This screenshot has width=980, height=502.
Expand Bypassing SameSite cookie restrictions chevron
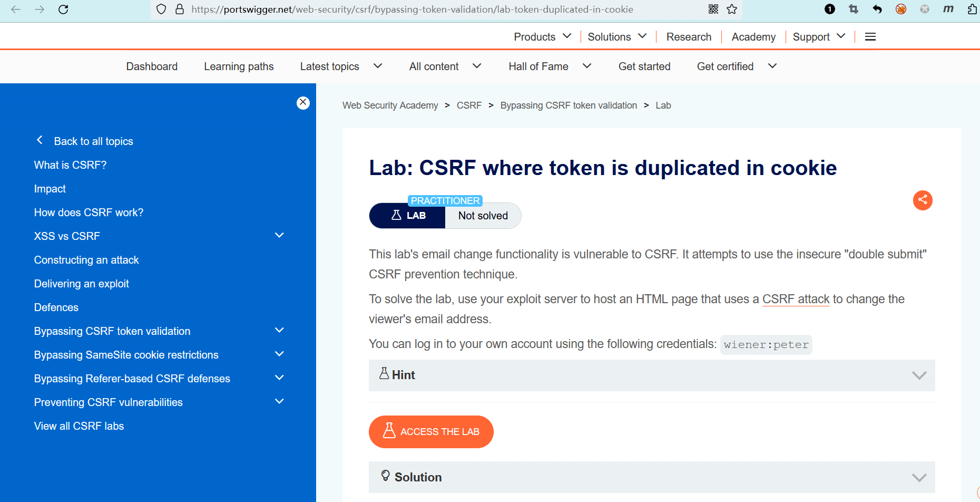(280, 354)
